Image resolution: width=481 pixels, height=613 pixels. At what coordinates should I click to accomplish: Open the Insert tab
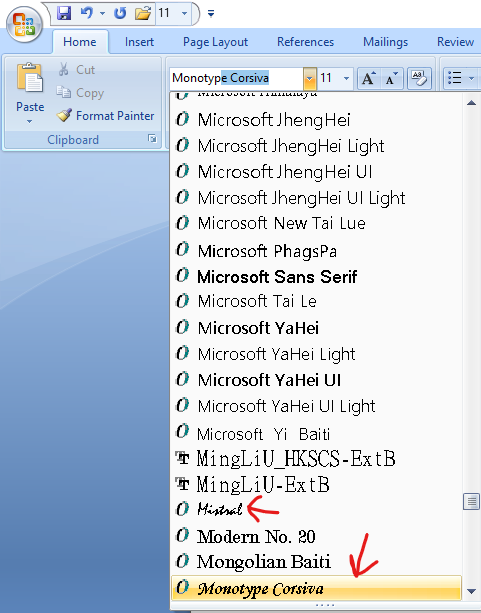pos(139,42)
